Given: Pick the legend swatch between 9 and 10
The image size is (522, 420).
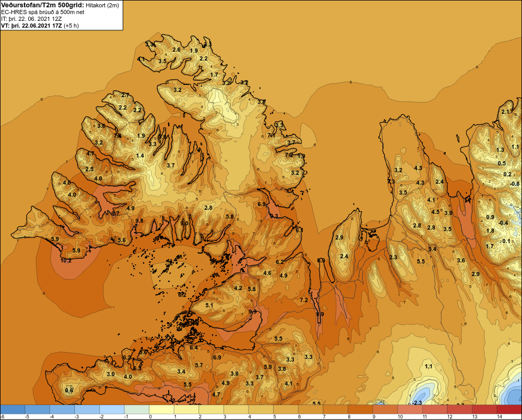Looking at the screenshot, I should pos(385,409).
